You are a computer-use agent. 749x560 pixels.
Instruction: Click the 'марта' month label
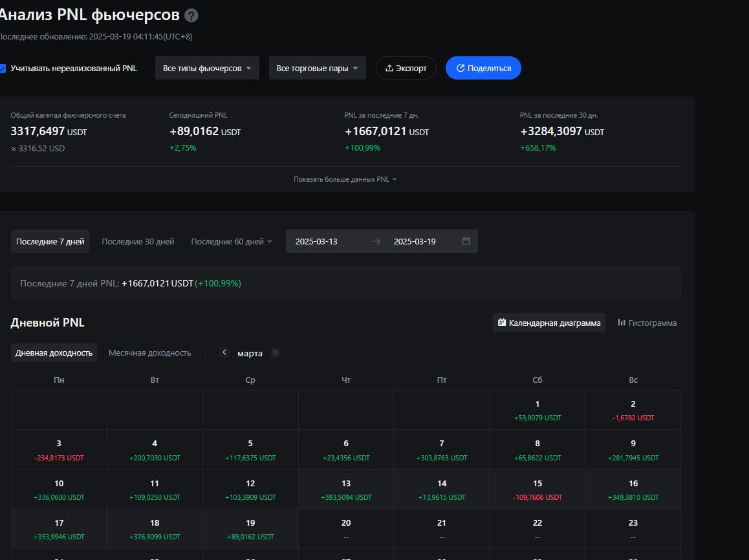[250, 353]
